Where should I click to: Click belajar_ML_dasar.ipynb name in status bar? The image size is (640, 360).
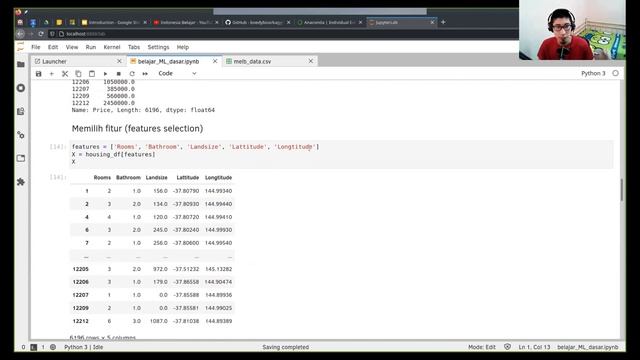(588, 347)
